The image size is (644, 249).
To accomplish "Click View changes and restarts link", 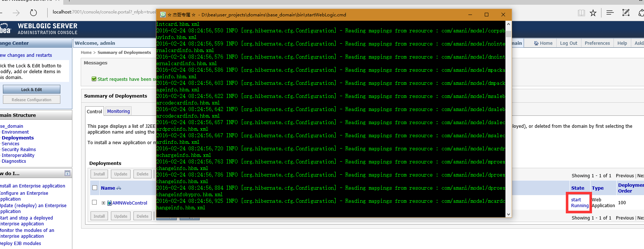I will (26, 55).
